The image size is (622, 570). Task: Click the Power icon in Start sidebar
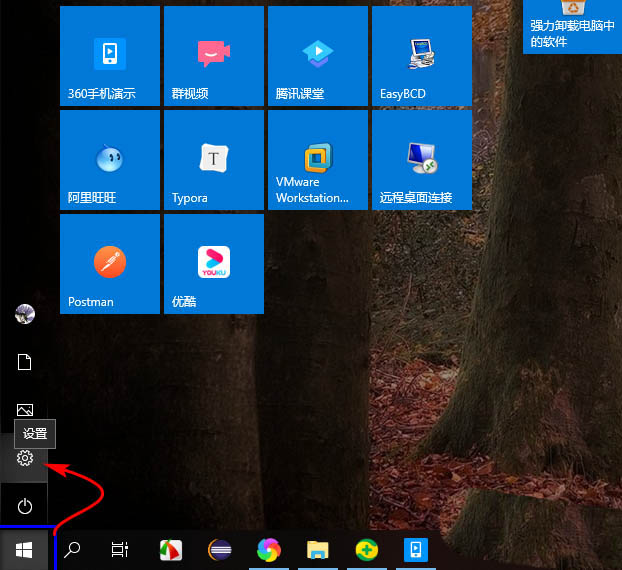(x=25, y=506)
